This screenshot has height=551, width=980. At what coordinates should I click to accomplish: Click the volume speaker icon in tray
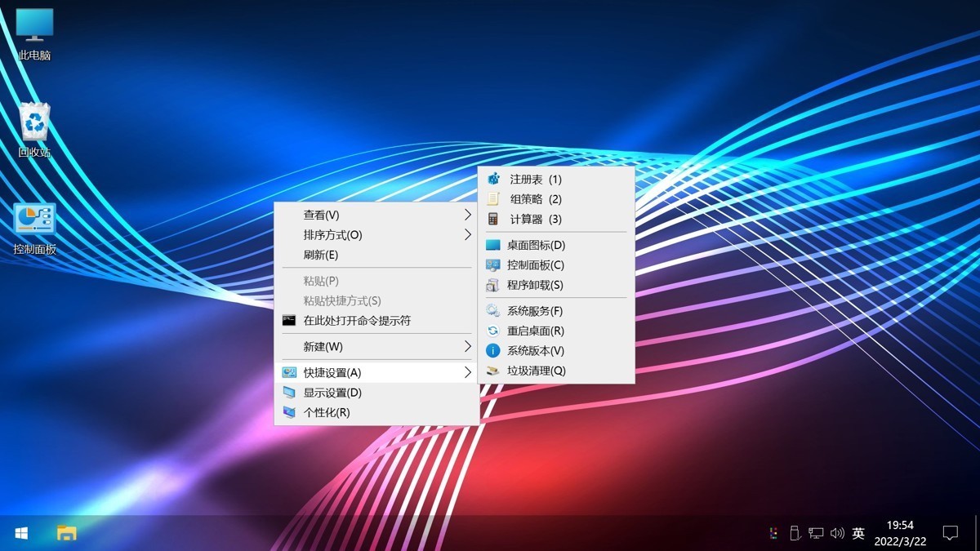click(836, 532)
